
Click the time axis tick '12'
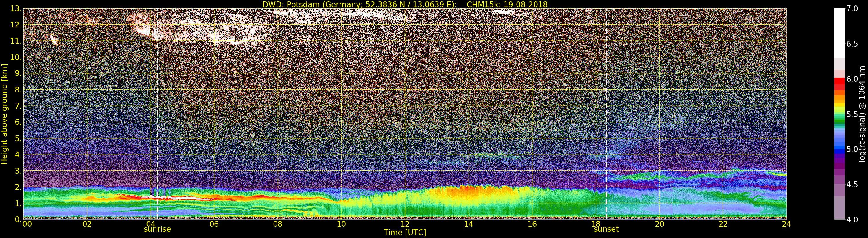(405, 224)
